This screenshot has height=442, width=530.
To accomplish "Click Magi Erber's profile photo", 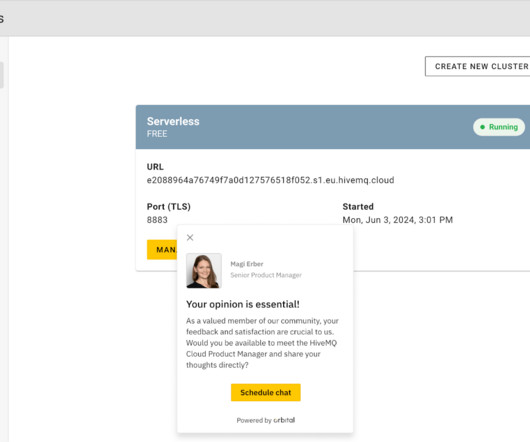I will [x=204, y=271].
